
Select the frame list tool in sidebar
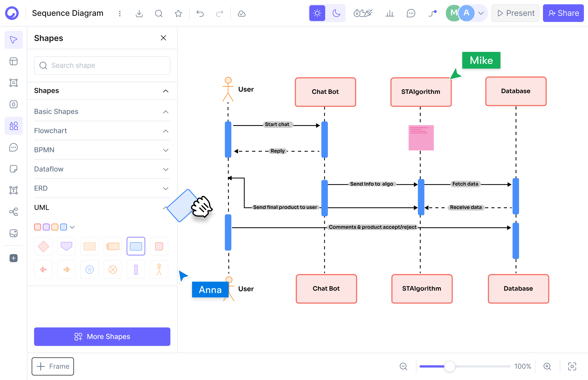14,83
